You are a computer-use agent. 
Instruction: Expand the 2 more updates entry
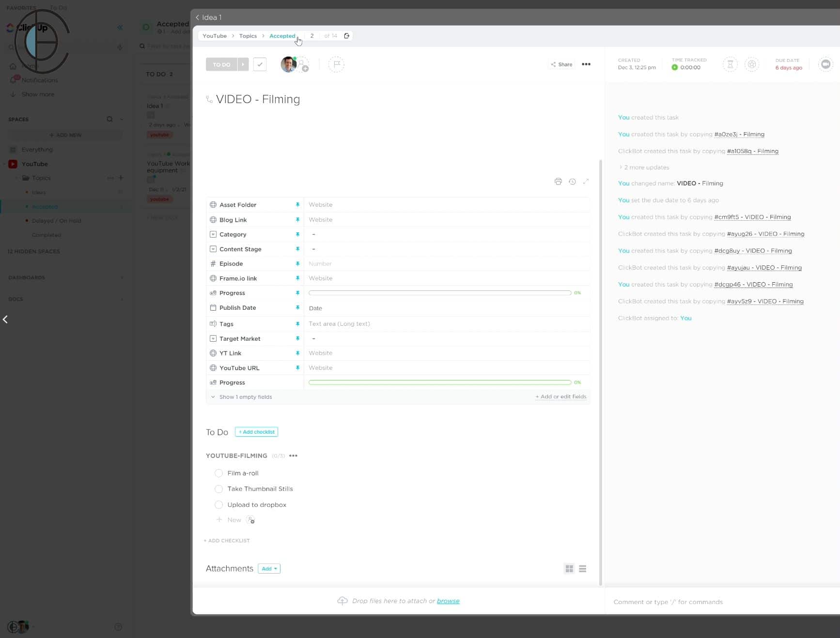(646, 167)
